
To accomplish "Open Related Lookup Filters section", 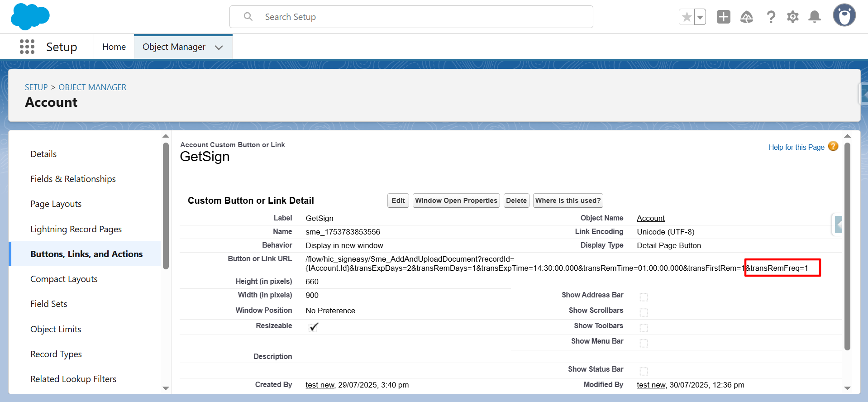I will click(x=73, y=379).
